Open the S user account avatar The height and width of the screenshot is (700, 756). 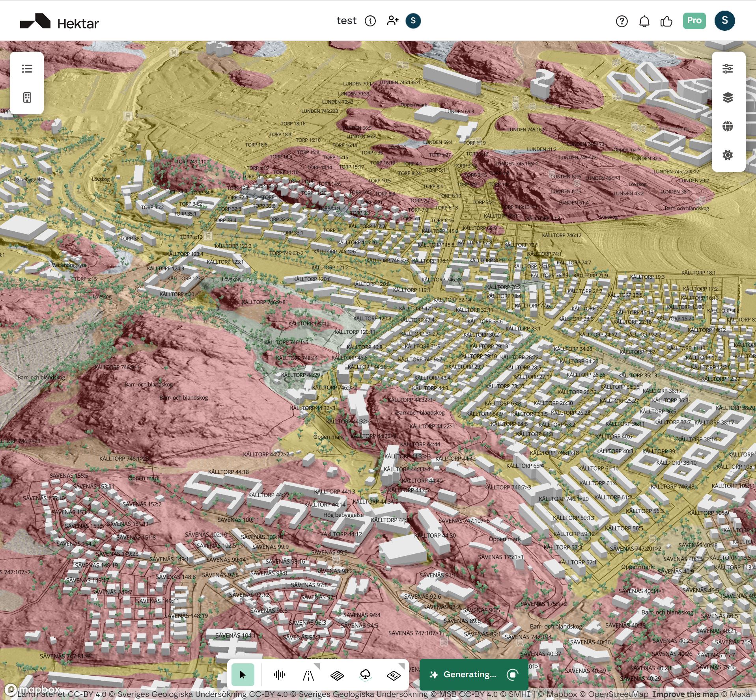[x=725, y=20]
